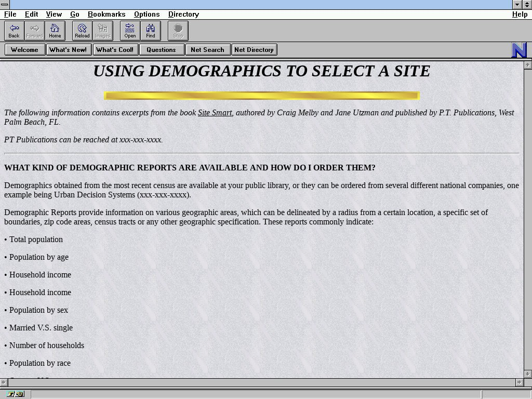Follow the Site Smart book link
This screenshot has width=532, height=399.
pyautogui.click(x=215, y=113)
